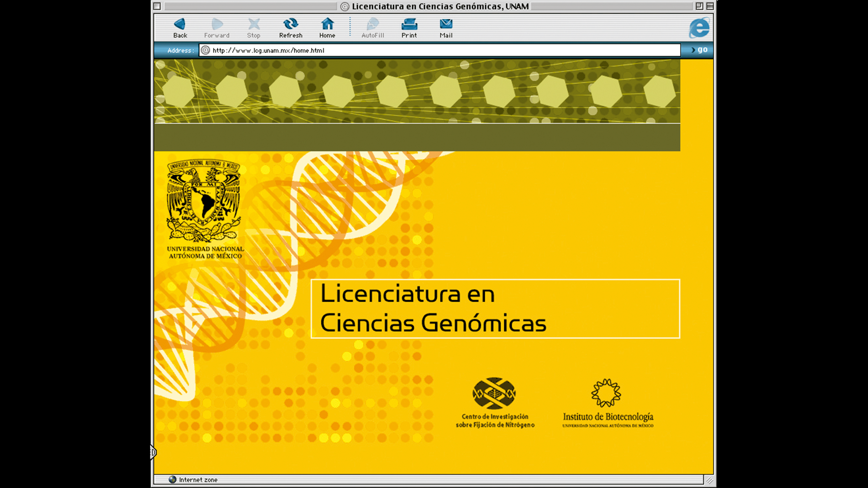The image size is (868, 488).
Task: Click 'Universidad Nacional Autónoma de México' text
Action: coord(205,252)
